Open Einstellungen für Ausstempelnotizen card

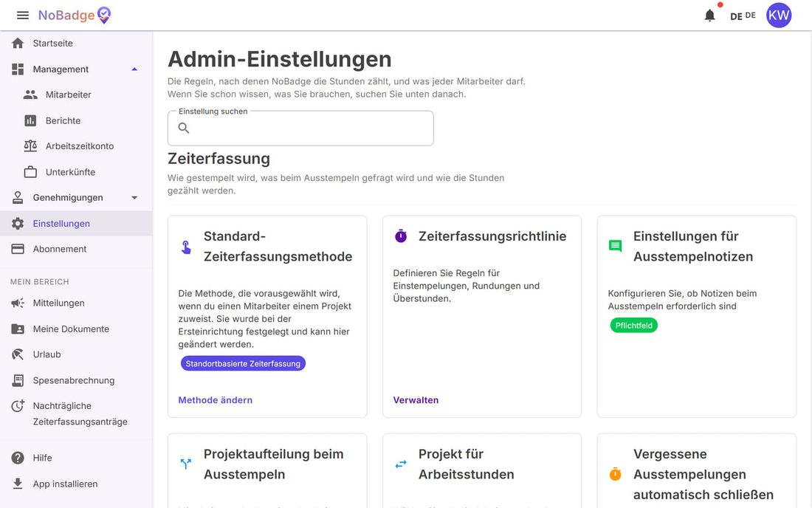697,317
